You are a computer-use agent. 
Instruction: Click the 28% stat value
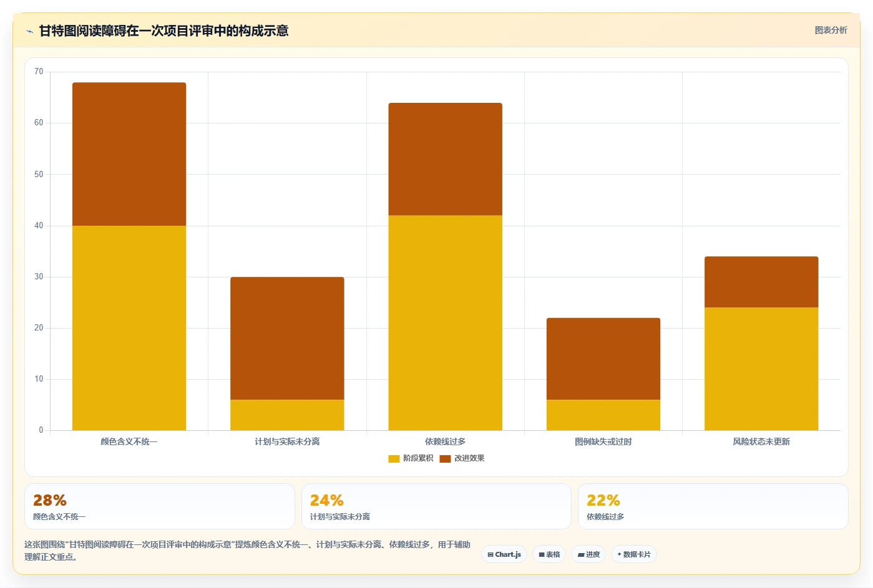tap(50, 501)
